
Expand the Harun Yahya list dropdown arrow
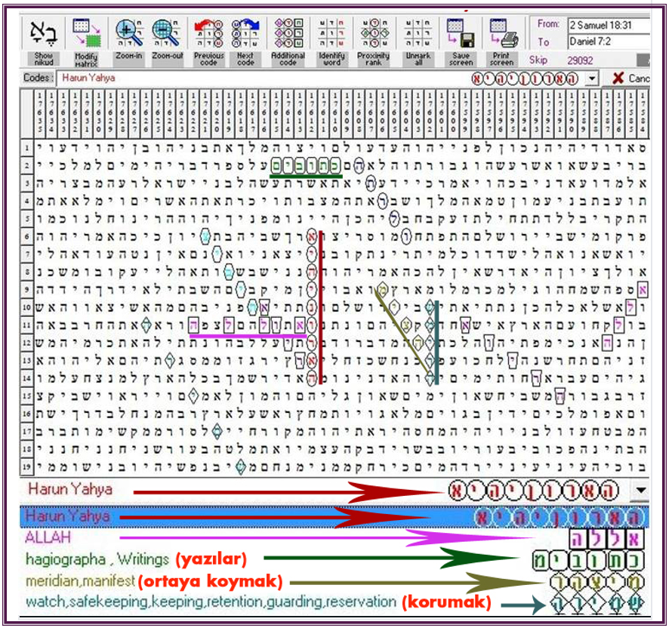click(x=641, y=491)
